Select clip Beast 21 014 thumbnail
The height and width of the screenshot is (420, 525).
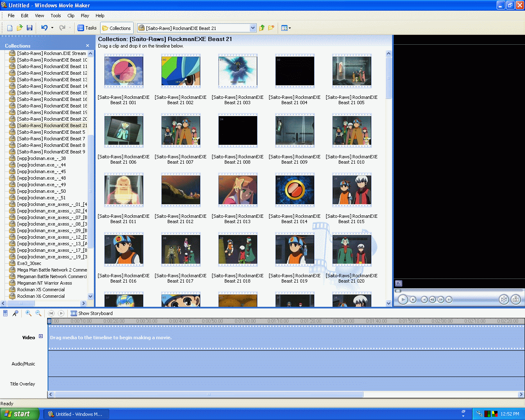pos(295,190)
